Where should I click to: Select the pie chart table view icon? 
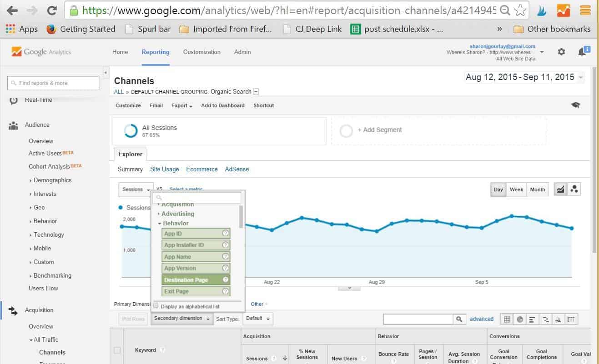click(x=519, y=319)
